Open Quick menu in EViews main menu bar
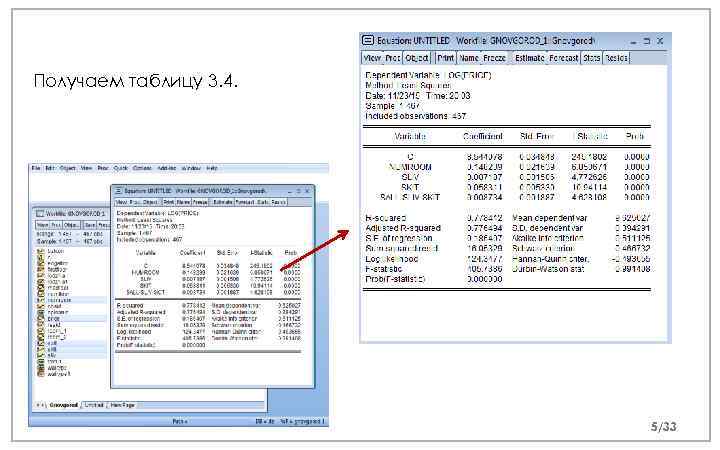 click(120, 168)
